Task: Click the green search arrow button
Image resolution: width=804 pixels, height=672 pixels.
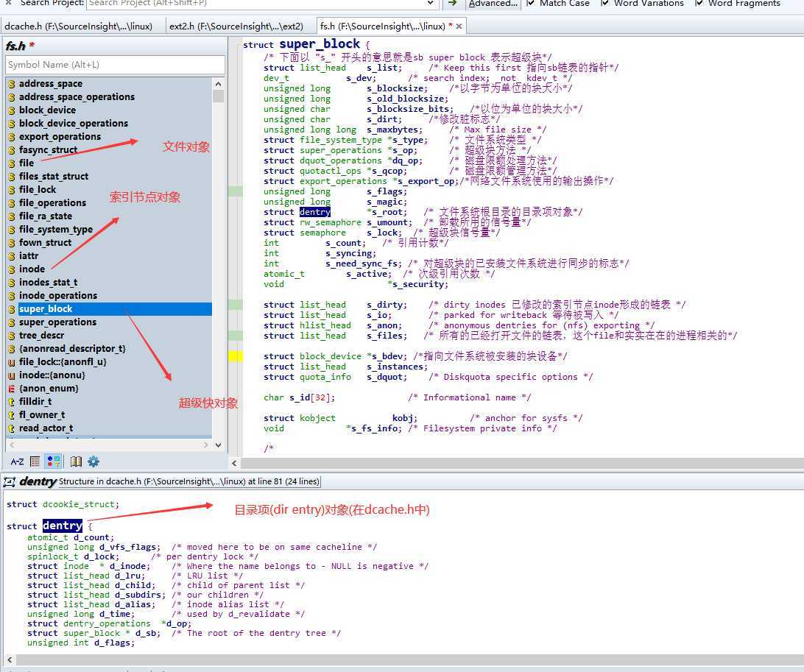Action: pos(453,3)
